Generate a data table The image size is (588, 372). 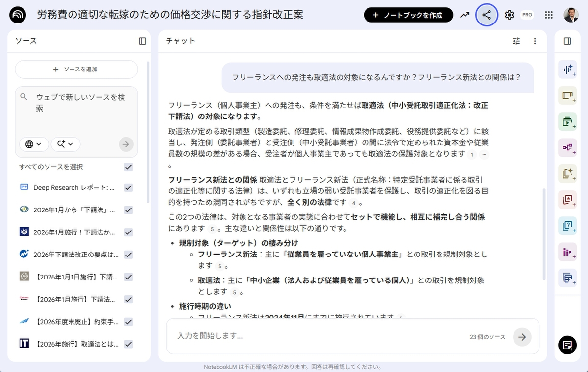(567, 278)
